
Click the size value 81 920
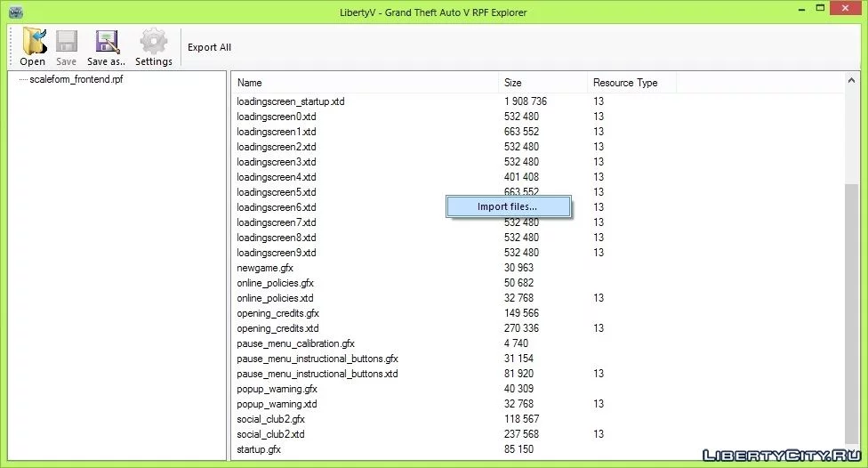(x=518, y=374)
